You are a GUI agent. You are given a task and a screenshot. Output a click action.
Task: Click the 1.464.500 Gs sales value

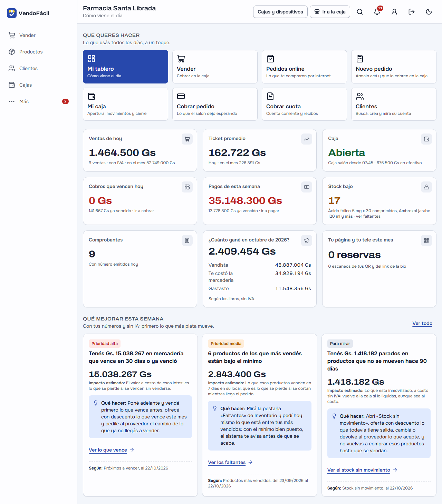click(122, 152)
